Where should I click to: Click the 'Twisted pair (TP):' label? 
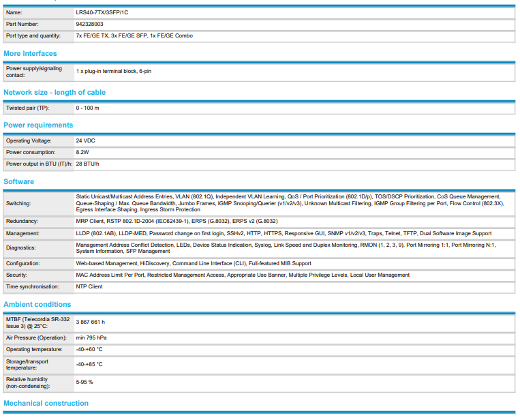(x=27, y=108)
